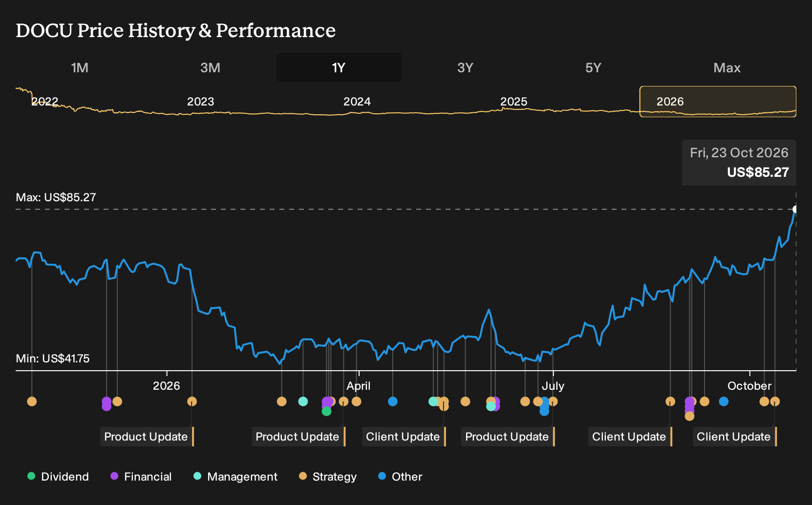
Task: Switch to the 3M time range
Action: pyautogui.click(x=210, y=67)
